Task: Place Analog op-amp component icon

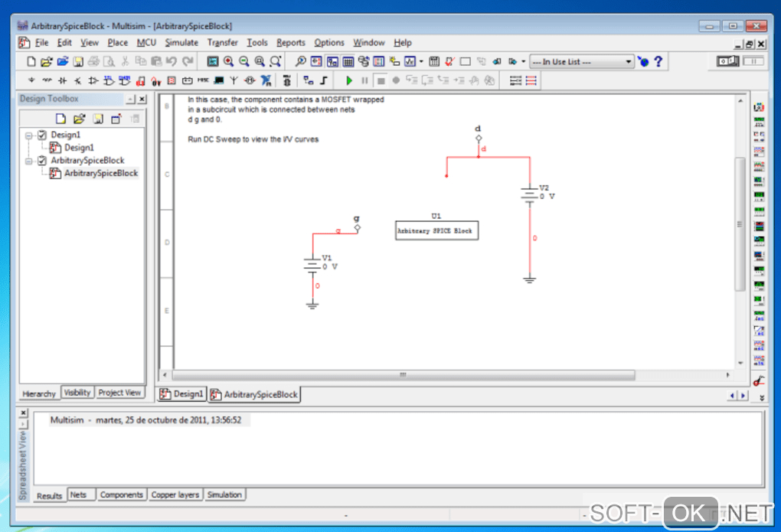Action: (93, 80)
